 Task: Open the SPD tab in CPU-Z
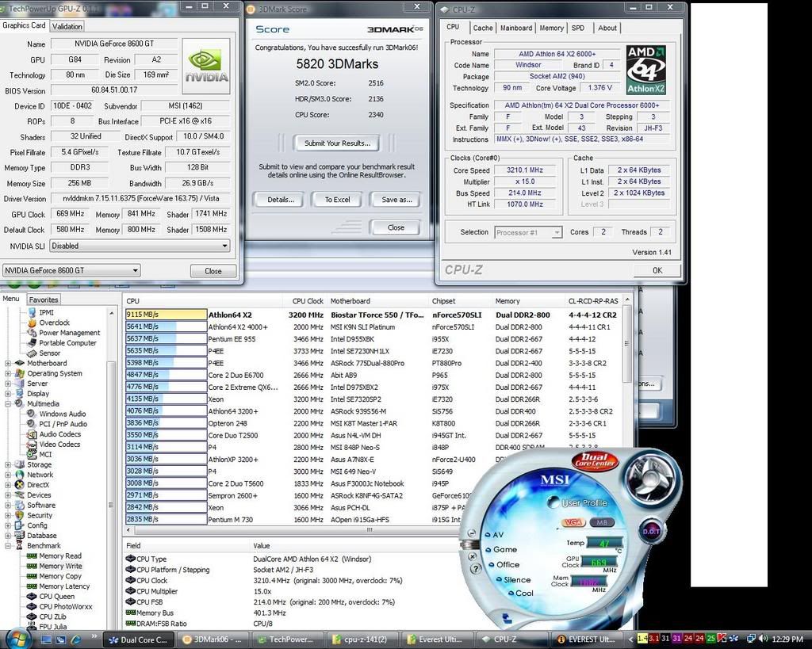(578, 28)
